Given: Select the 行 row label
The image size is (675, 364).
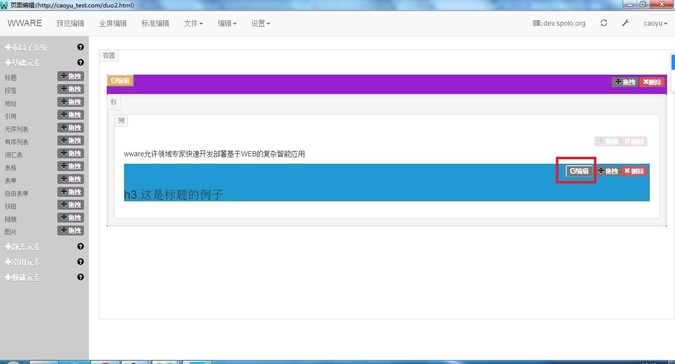Looking at the screenshot, I should click(x=114, y=102).
